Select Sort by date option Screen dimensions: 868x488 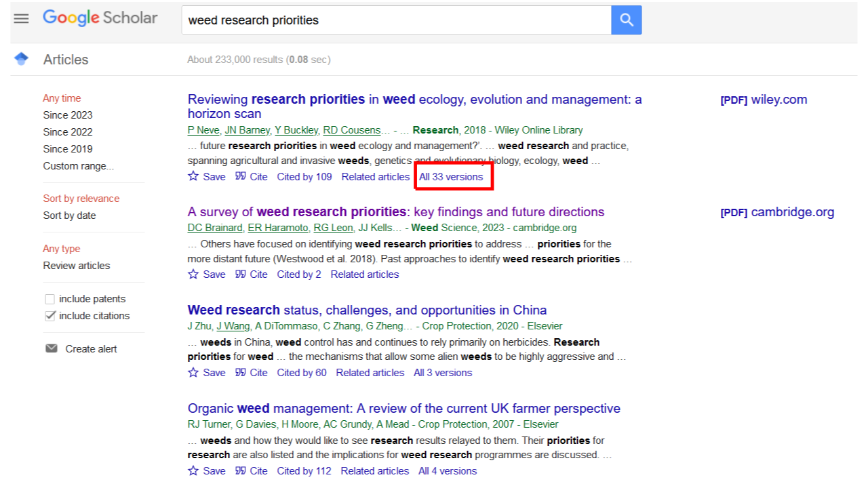click(x=69, y=216)
